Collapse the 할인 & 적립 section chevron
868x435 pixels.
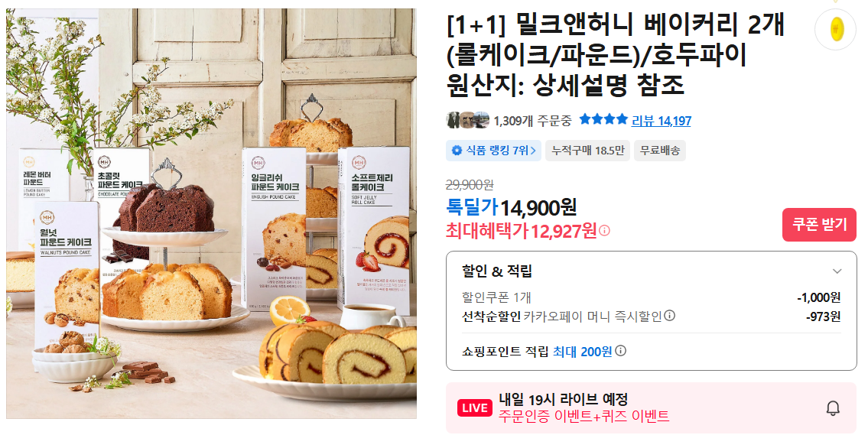tap(837, 271)
